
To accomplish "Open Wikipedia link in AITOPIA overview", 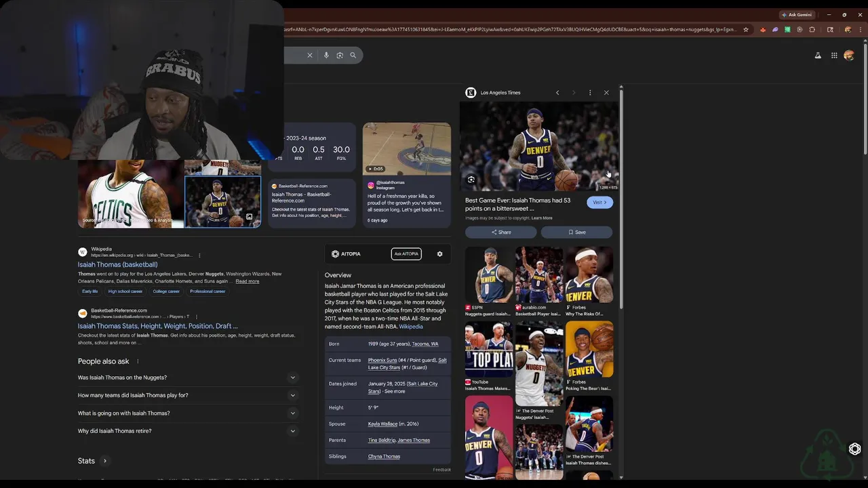I will pos(411,327).
